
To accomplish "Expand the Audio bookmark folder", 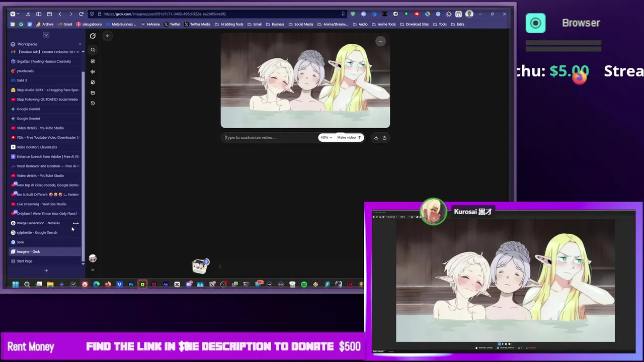I will tap(360, 24).
